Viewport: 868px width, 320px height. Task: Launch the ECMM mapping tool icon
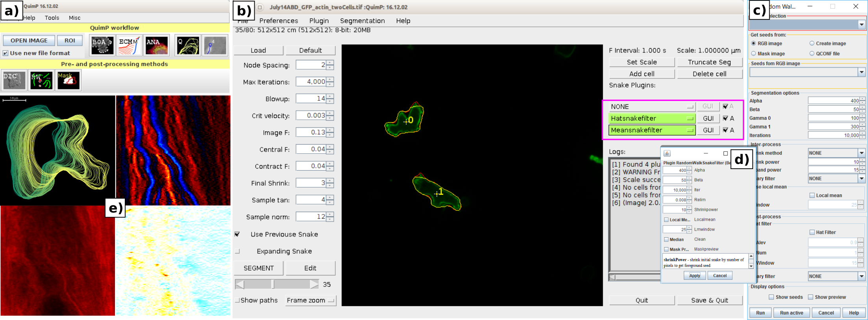129,45
